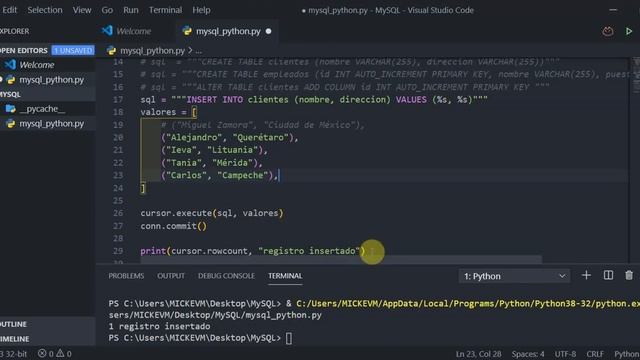640x360 pixels.
Task: Collapse the Open Editors section
Action: point(24,51)
